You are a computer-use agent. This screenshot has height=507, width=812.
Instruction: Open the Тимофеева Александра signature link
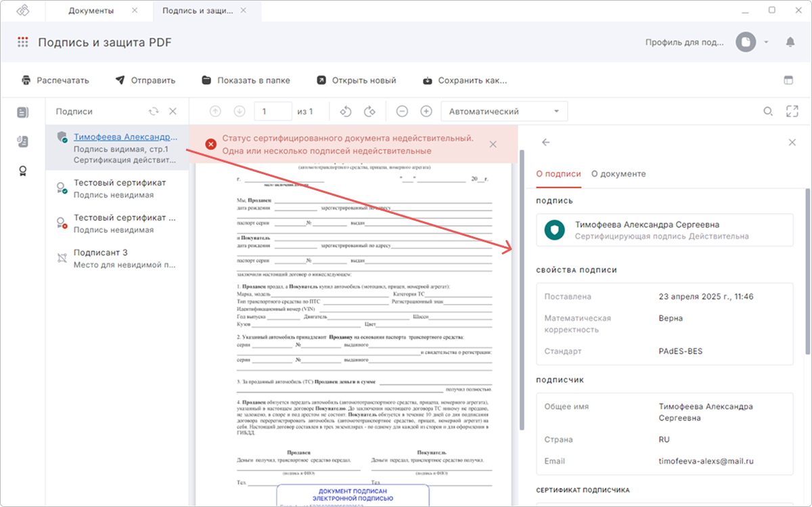tap(125, 136)
